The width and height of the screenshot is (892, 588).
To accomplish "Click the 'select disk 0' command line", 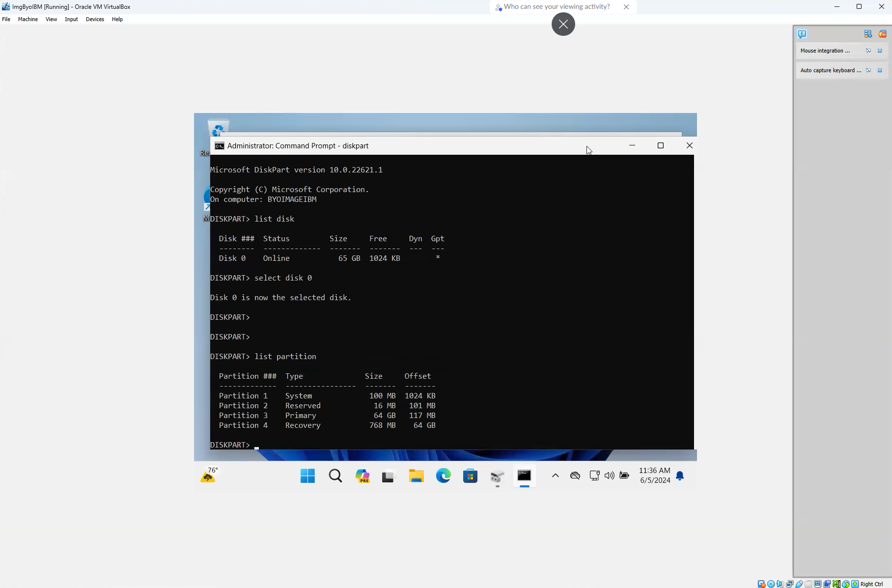I will point(261,278).
